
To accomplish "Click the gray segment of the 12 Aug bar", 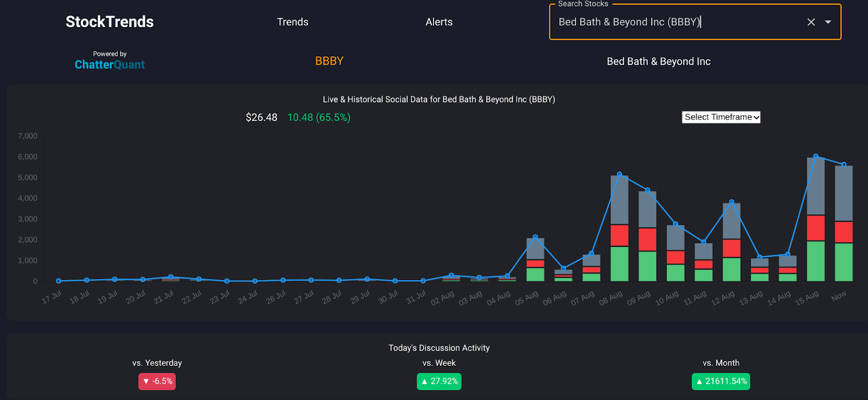I will pos(732,221).
